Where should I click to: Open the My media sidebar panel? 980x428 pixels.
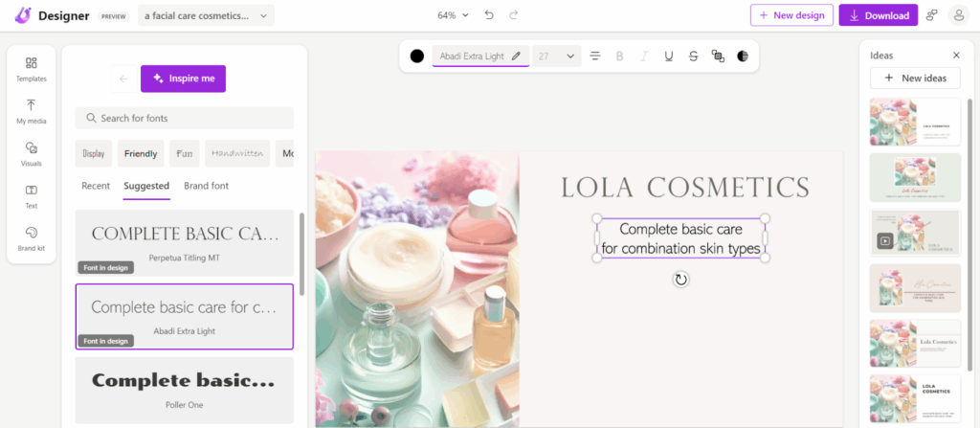[32, 111]
